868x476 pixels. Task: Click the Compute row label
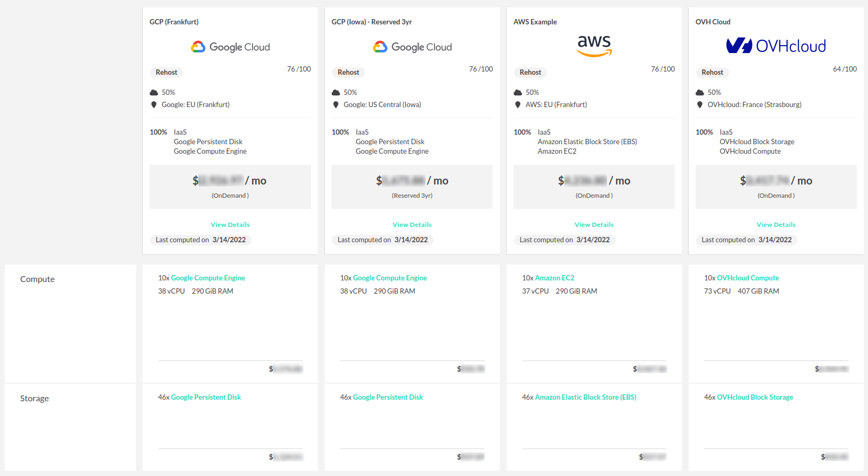[x=37, y=279]
